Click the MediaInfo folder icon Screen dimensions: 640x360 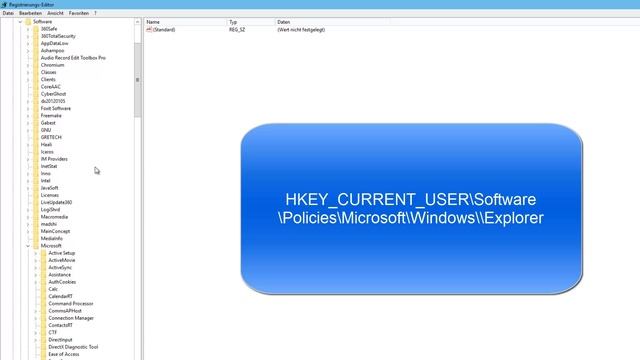pyautogui.click(x=36, y=238)
